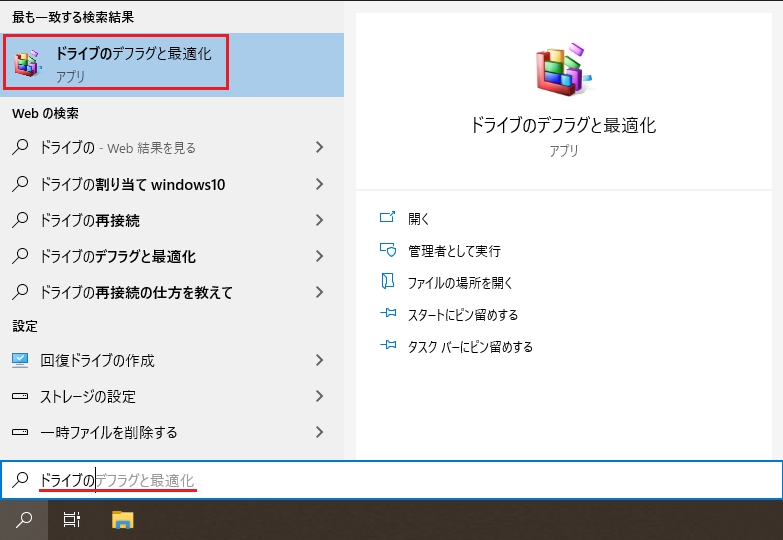Click the large defrag app icon in preview pane

click(x=563, y=71)
